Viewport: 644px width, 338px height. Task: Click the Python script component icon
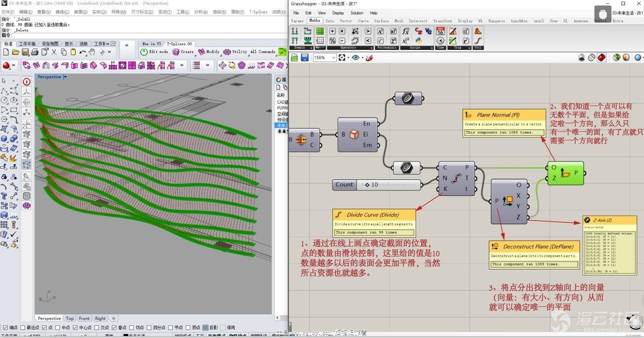419,41
